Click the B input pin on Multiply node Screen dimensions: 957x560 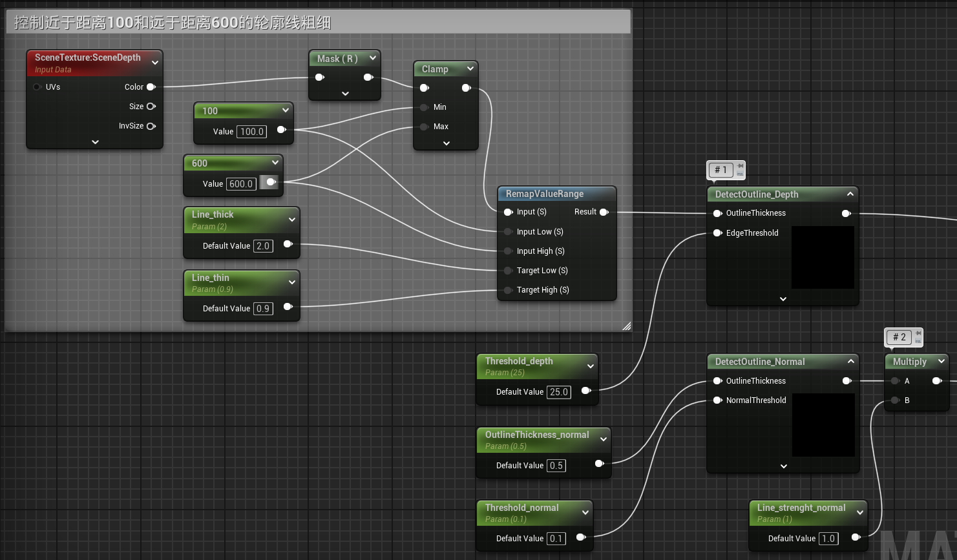pyautogui.click(x=895, y=400)
